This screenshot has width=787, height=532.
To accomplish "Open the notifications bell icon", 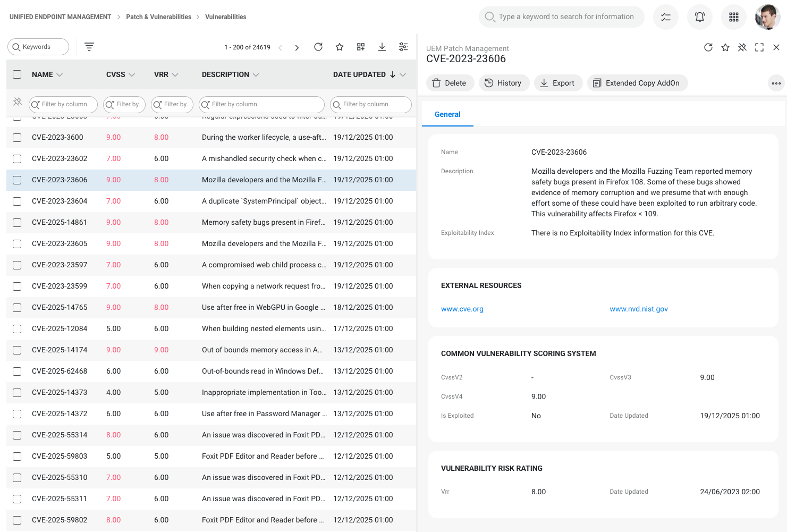I will pyautogui.click(x=700, y=17).
